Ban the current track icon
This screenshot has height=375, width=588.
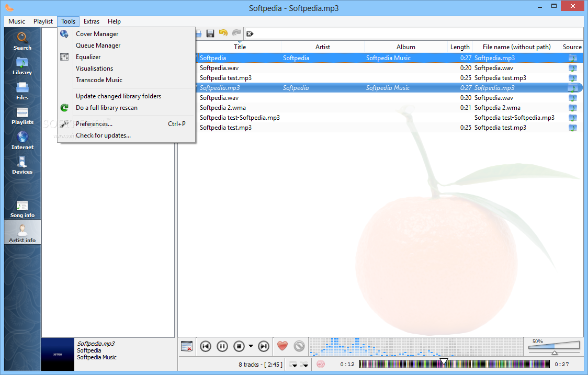[299, 346]
